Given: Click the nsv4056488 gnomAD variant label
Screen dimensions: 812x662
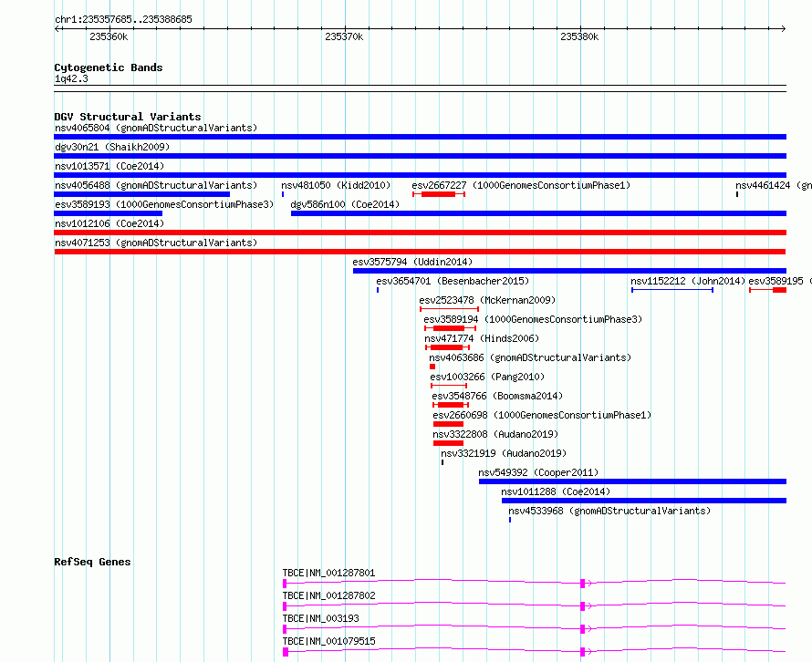Looking at the screenshot, I should point(156,185).
